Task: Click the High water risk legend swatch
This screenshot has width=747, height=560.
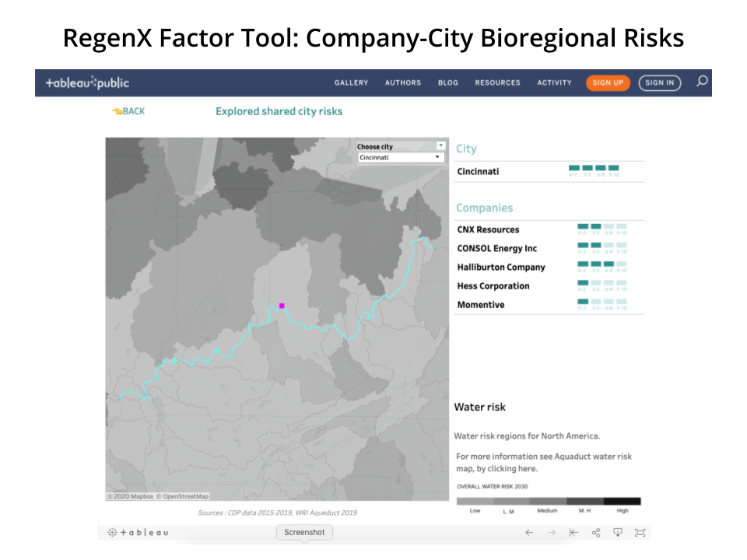Action: 622,501
